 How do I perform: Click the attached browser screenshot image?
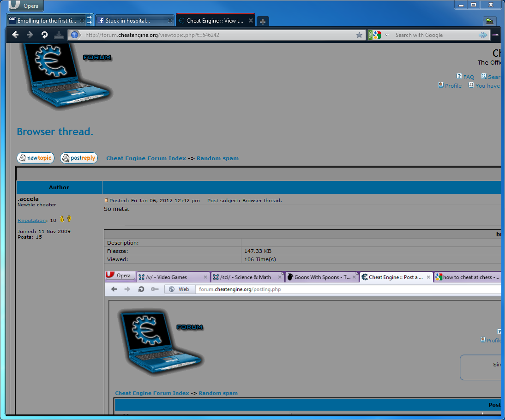[x=303, y=343]
